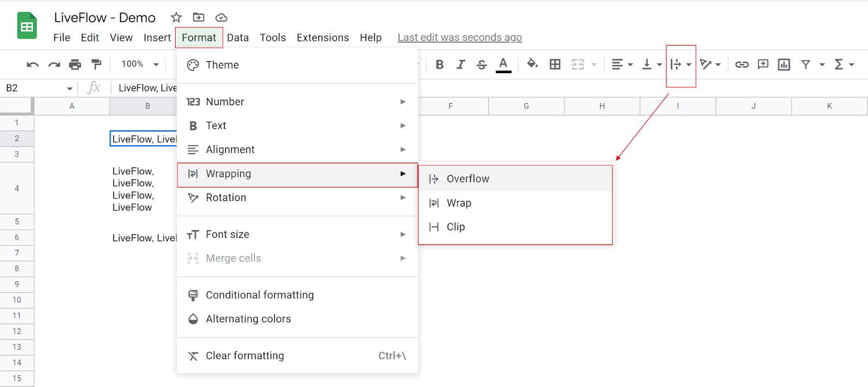Open the vertical align dropdown
This screenshot has height=387, width=868.
(x=652, y=64)
